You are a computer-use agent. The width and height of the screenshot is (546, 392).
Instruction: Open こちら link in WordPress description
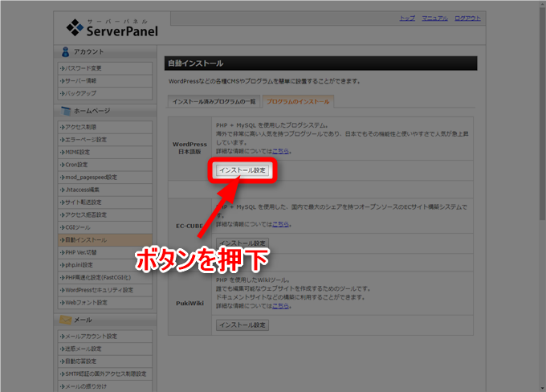tap(280, 151)
